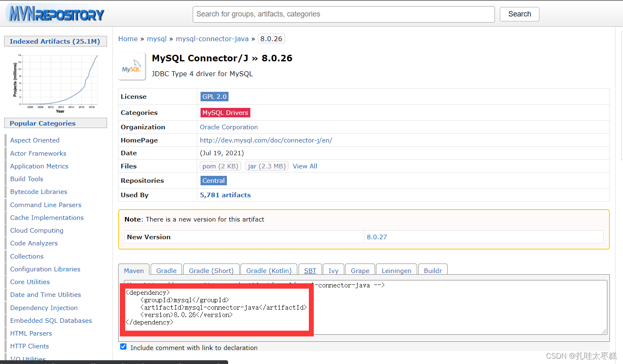The width and height of the screenshot is (623, 364).
Task: Open Configuration Libraries category
Action: coord(45,269)
